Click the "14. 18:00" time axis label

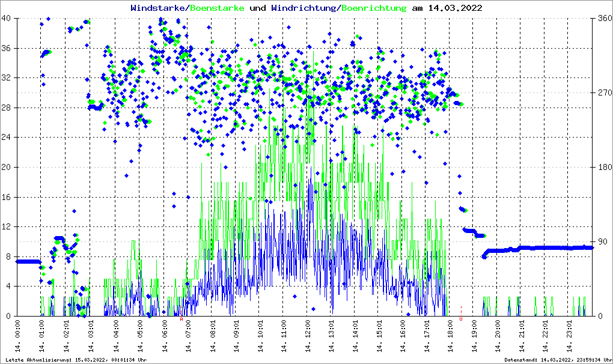[451, 338]
